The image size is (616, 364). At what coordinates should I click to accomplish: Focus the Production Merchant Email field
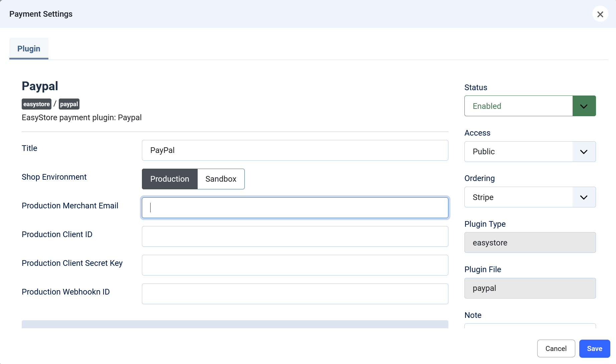coord(295,208)
